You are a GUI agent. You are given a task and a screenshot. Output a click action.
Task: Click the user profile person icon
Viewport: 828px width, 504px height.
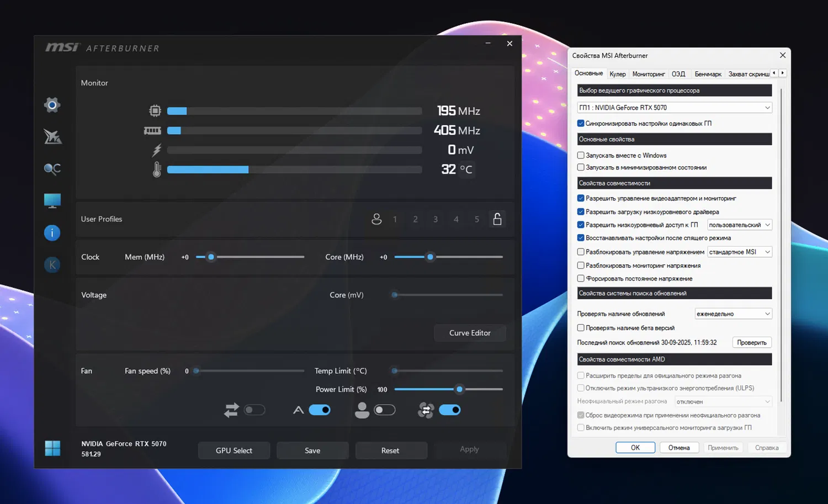point(376,219)
